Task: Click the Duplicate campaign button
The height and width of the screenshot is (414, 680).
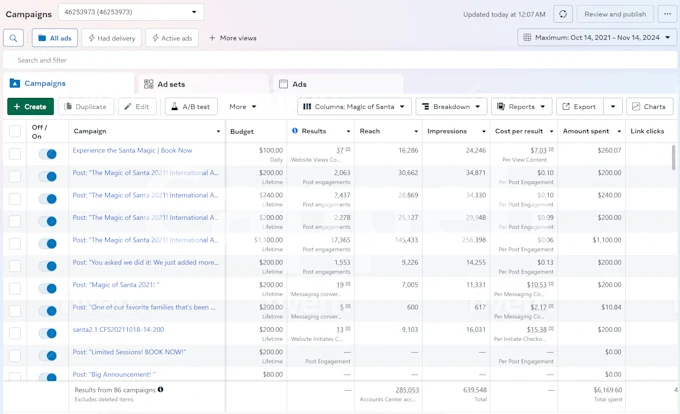Action: click(87, 106)
